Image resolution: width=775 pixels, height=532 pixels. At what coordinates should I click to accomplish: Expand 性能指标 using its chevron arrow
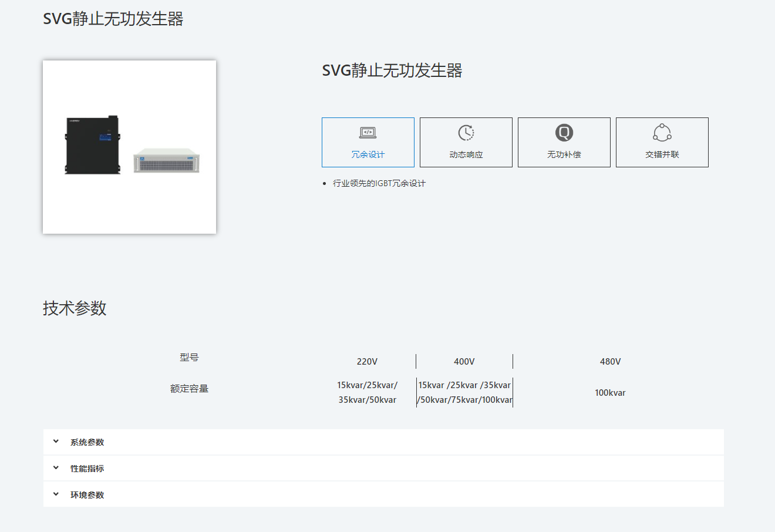pyautogui.click(x=56, y=468)
